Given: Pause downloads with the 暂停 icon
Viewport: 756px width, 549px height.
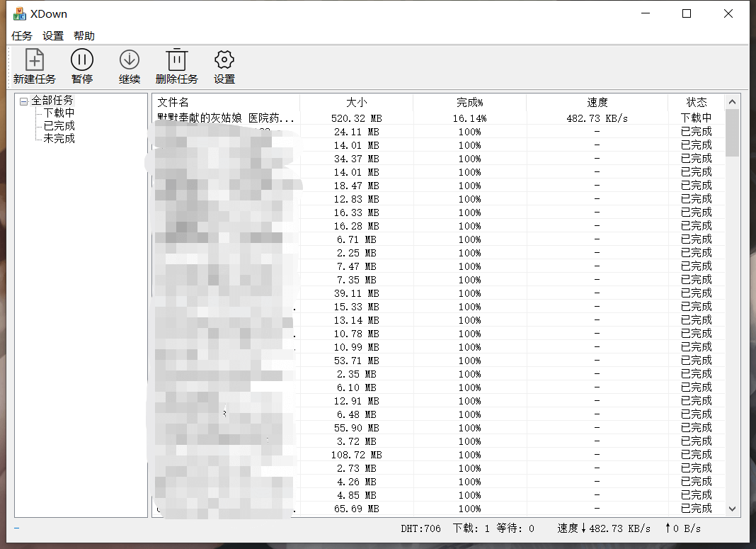Looking at the screenshot, I should (x=82, y=60).
